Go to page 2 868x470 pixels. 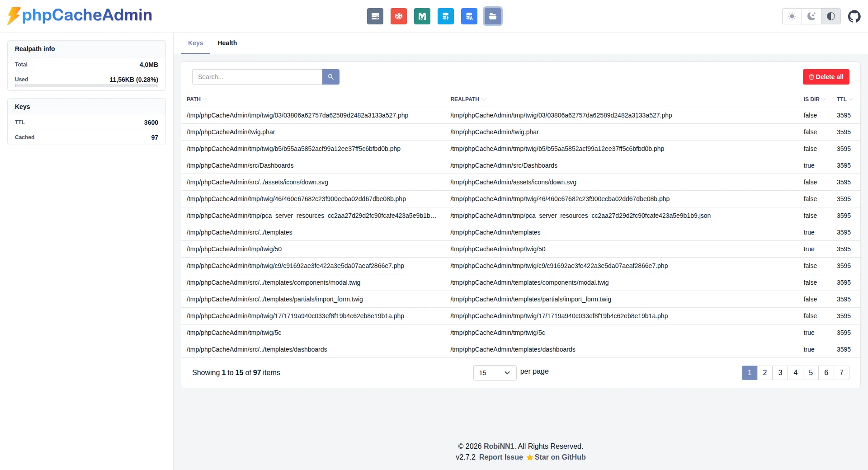765,373
